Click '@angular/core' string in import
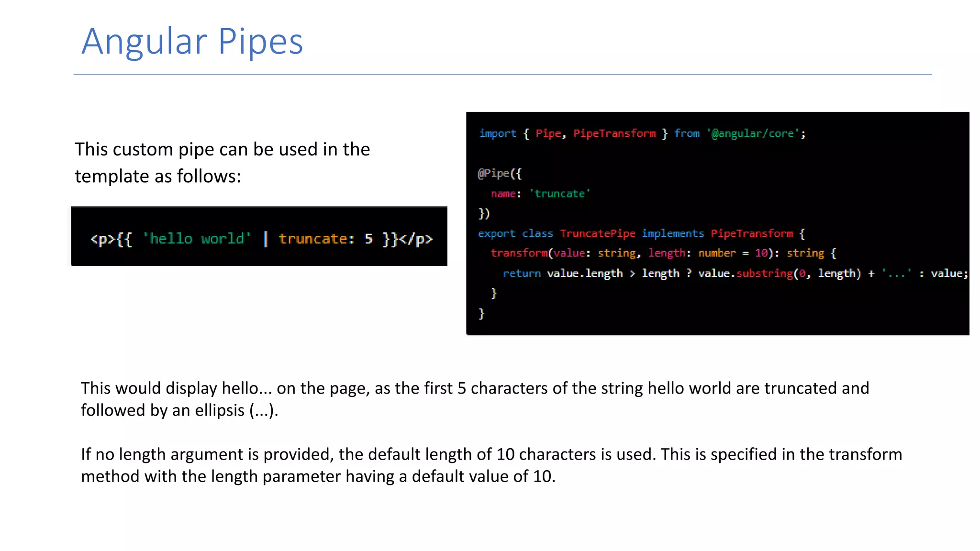This screenshot has height=551, width=980. coord(753,133)
